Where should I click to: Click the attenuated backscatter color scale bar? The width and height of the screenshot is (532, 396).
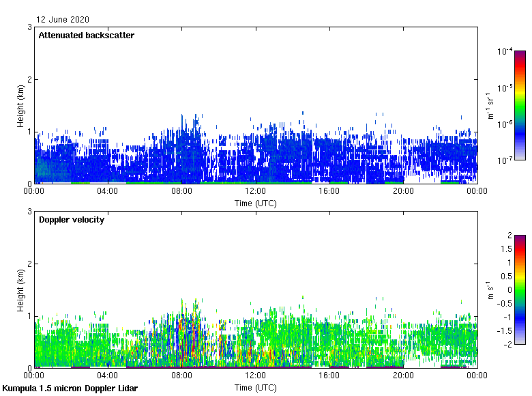click(520, 105)
